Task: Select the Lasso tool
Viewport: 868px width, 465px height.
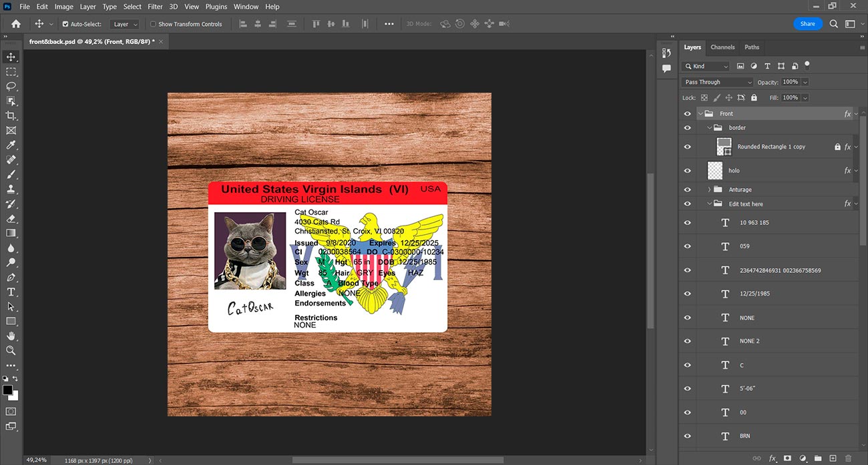Action: [x=11, y=86]
